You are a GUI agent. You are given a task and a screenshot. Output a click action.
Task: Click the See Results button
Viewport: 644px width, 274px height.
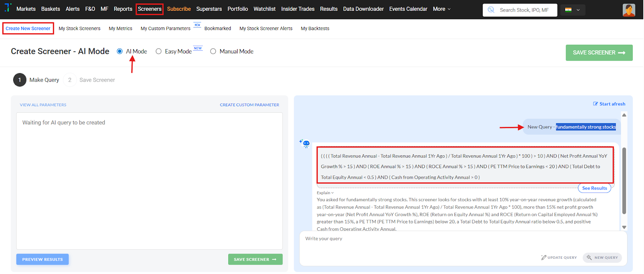[x=594, y=188]
